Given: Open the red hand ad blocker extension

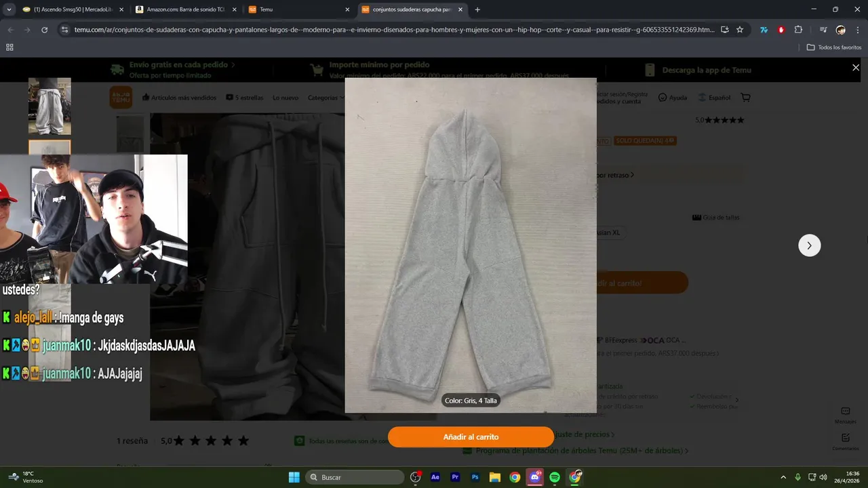Looking at the screenshot, I should click(x=781, y=30).
